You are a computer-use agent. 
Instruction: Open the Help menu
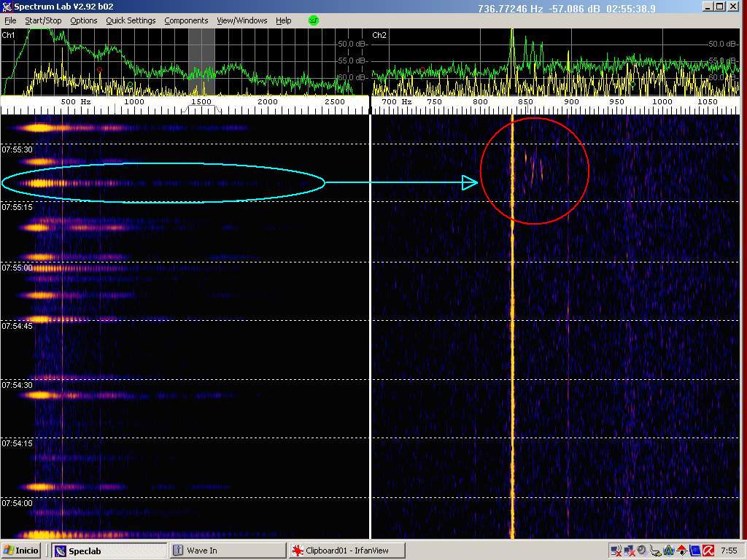pos(283,20)
